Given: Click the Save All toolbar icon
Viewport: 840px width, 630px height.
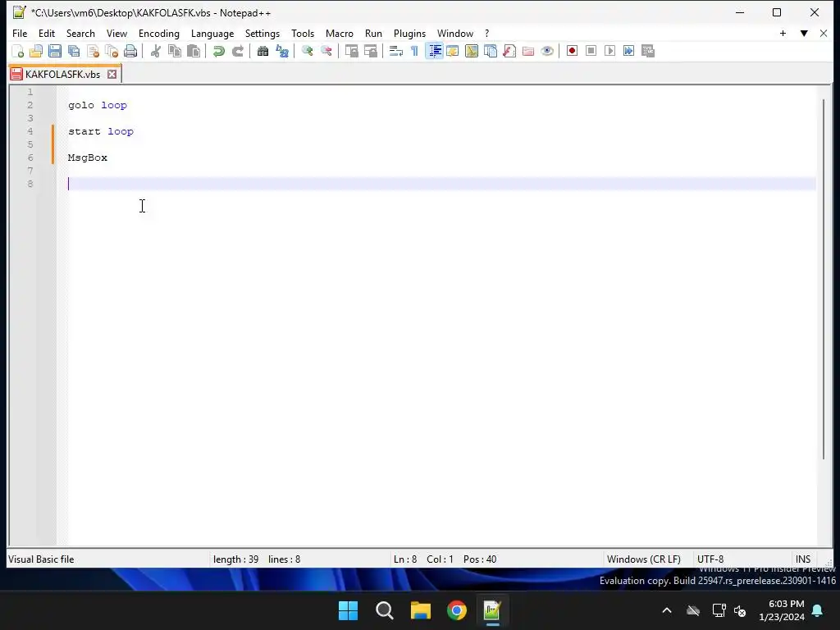Looking at the screenshot, I should [x=74, y=51].
